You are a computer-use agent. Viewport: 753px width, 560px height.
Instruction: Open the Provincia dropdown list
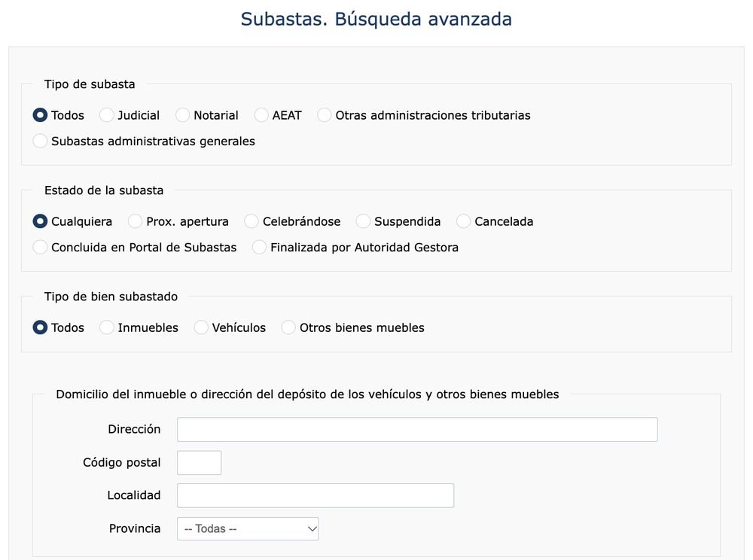[248, 529]
